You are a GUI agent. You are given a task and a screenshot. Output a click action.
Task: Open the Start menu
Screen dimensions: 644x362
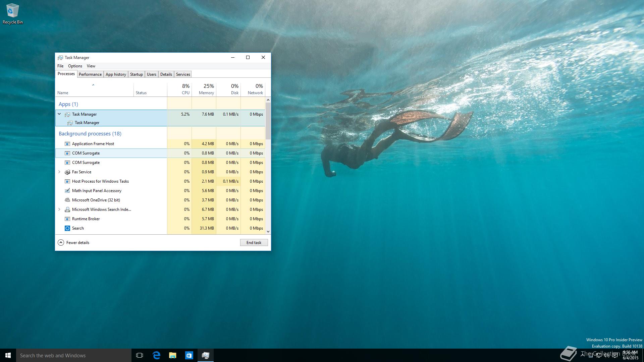pos(8,355)
